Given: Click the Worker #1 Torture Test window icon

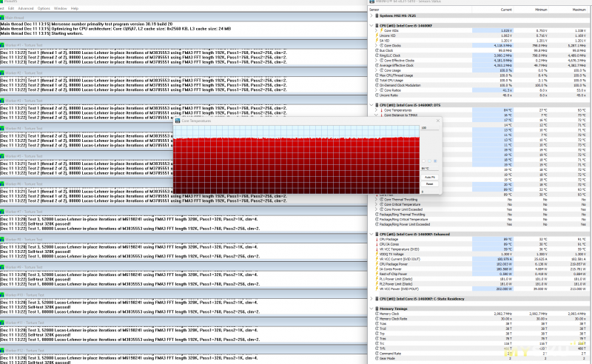Looking at the screenshot, I should (3, 44).
